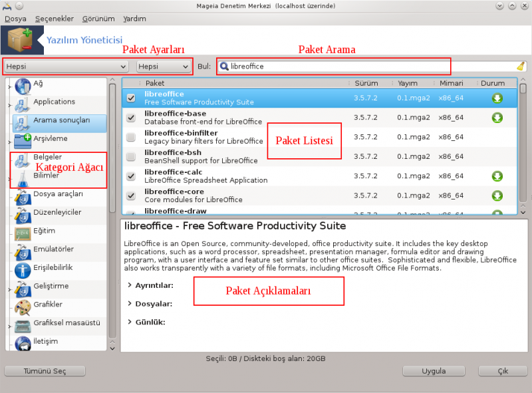The width and height of the screenshot is (532, 393).
Task: Select the libreoffice-bsh package row name
Action: coord(173,152)
